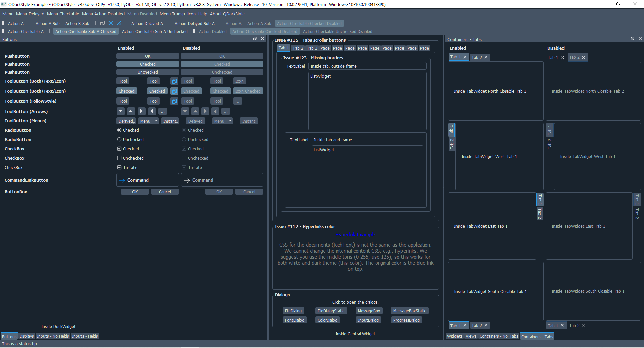Viewport: 644px width, 348px height.
Task: Open the FileDialog from the Dialogs section
Action: pos(293,310)
